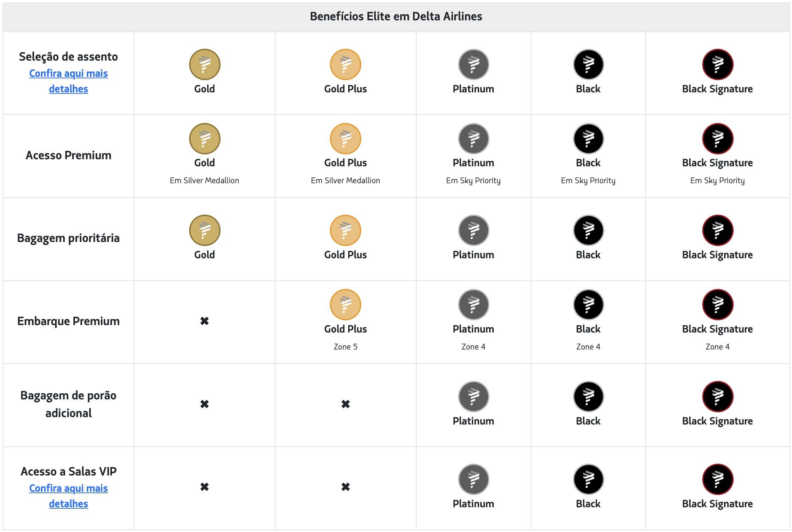The height and width of the screenshot is (532, 792).
Task: Click X mark under Gold in Embarque Premium row
Action: pos(205,321)
